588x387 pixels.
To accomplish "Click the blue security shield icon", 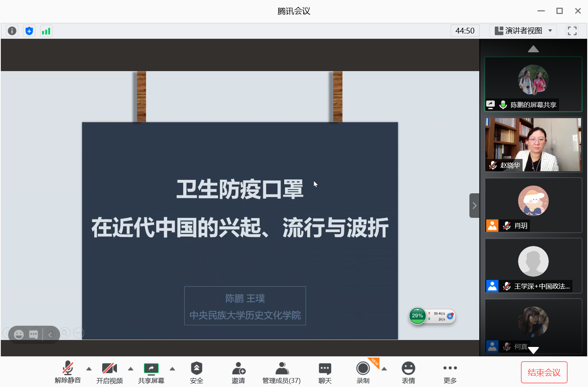I will tap(29, 31).
